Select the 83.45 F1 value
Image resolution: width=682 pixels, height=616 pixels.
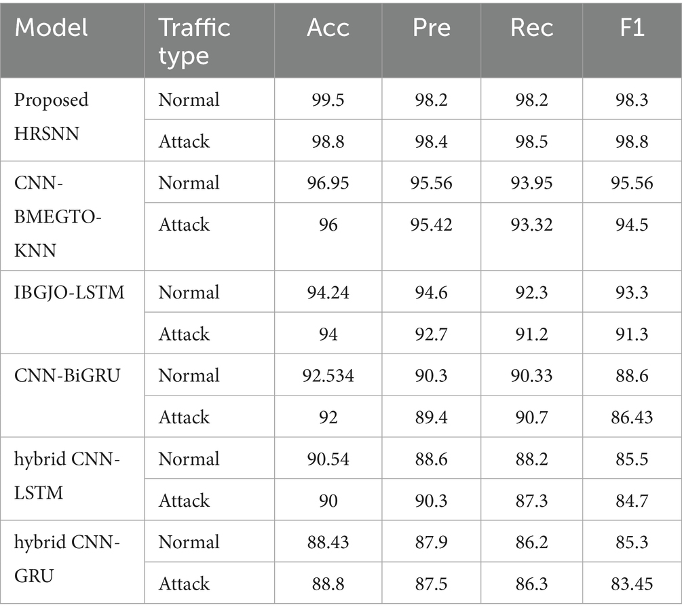[632, 583]
